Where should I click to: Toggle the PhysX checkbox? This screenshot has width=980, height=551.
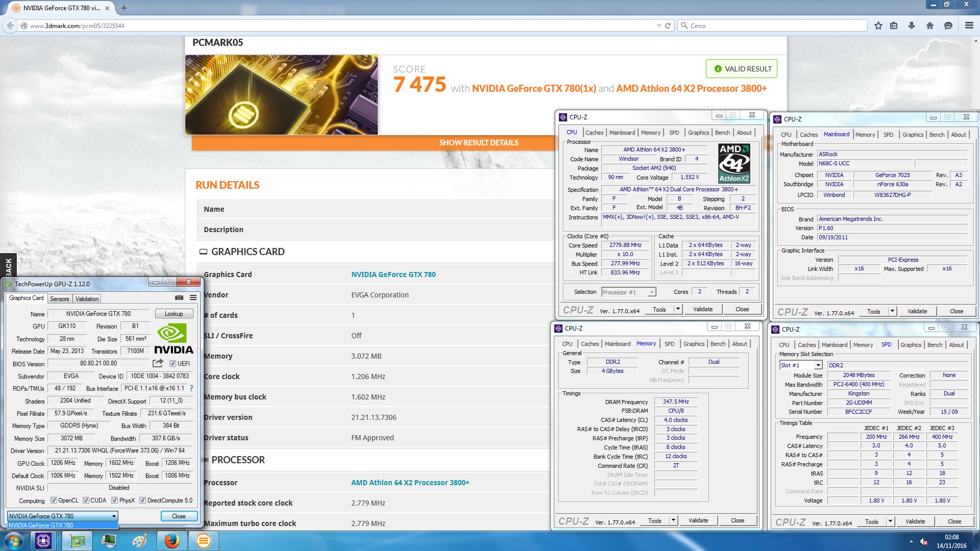[x=115, y=500]
